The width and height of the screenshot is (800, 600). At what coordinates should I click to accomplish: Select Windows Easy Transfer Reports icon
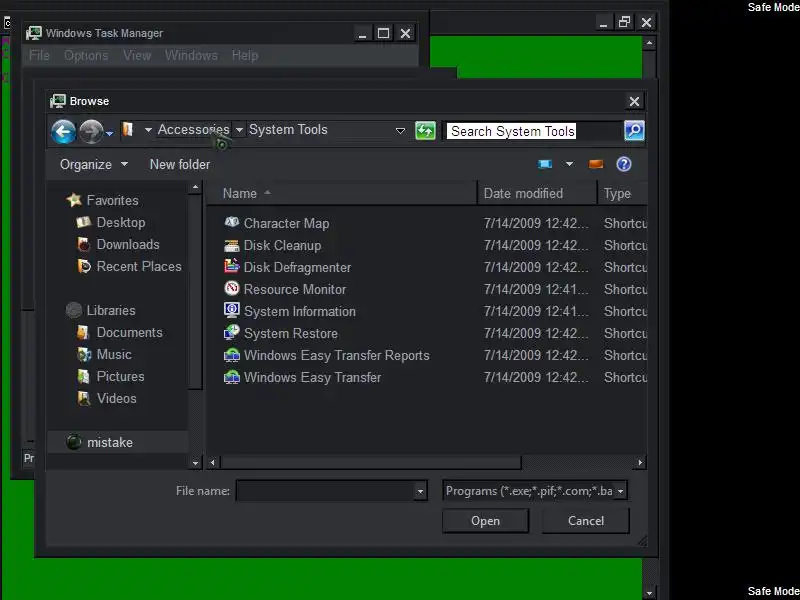point(232,355)
